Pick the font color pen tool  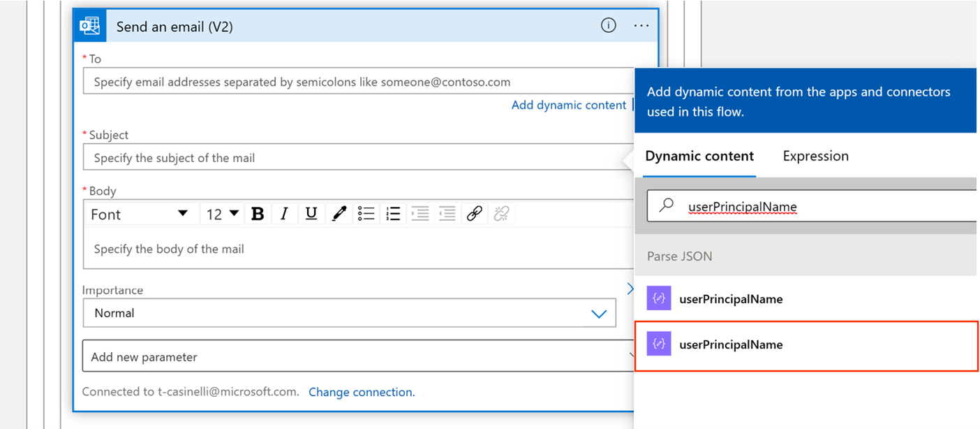tap(339, 214)
